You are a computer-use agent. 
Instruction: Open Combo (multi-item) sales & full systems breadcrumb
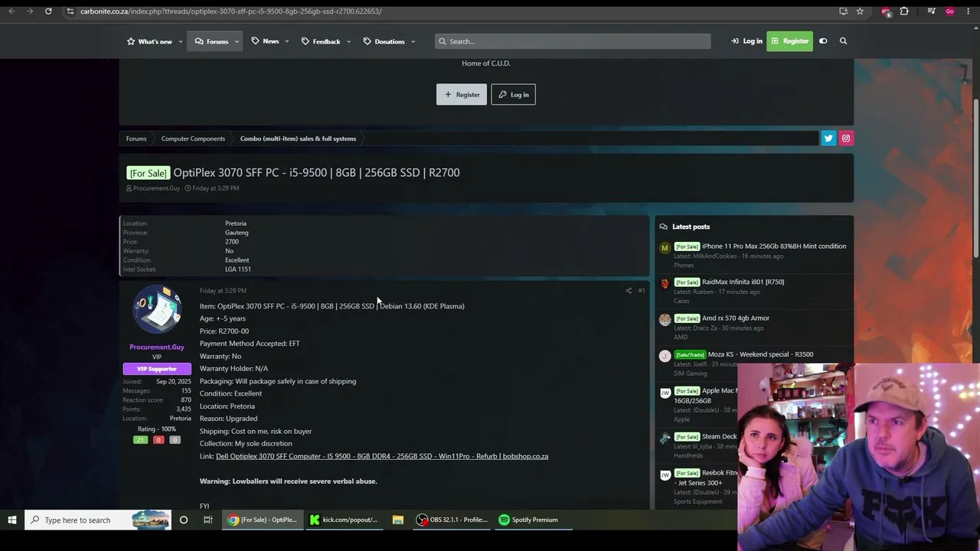point(298,139)
